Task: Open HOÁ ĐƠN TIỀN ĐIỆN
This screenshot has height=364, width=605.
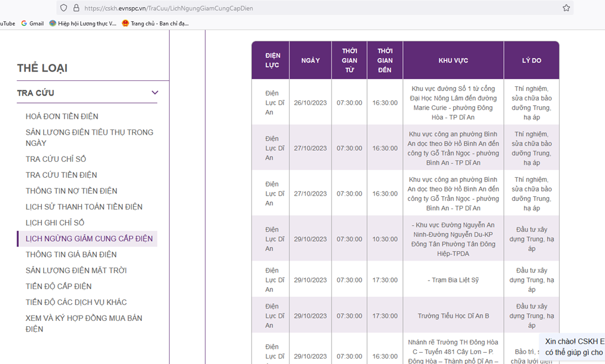Action: tap(61, 116)
